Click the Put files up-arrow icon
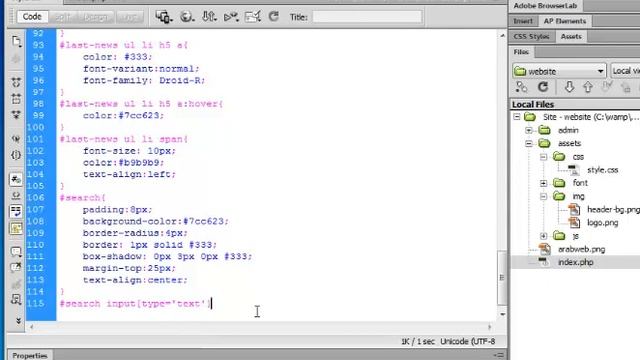This screenshot has height=360, width=640. 588,87
